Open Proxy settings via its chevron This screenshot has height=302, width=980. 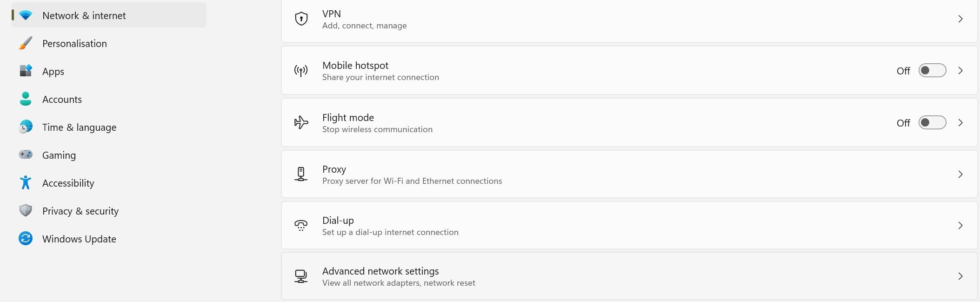tap(960, 174)
